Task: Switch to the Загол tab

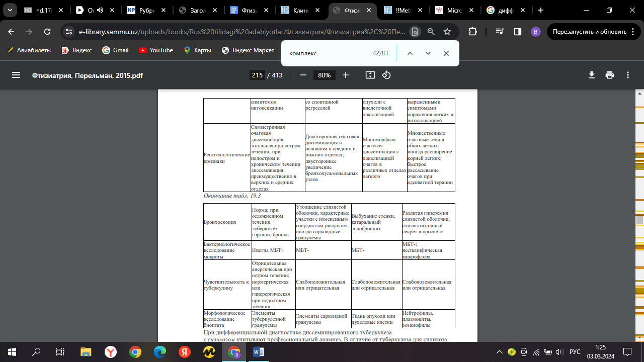Action: coord(198,10)
